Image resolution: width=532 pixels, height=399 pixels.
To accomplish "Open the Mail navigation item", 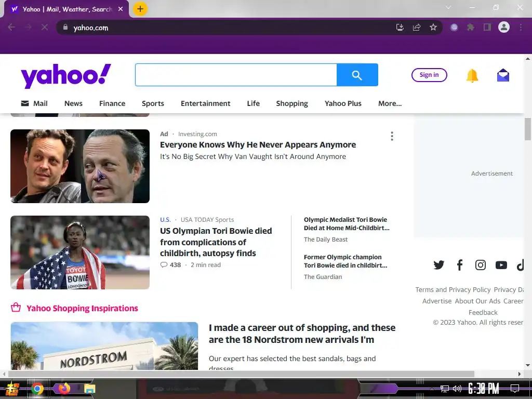I will click(34, 103).
